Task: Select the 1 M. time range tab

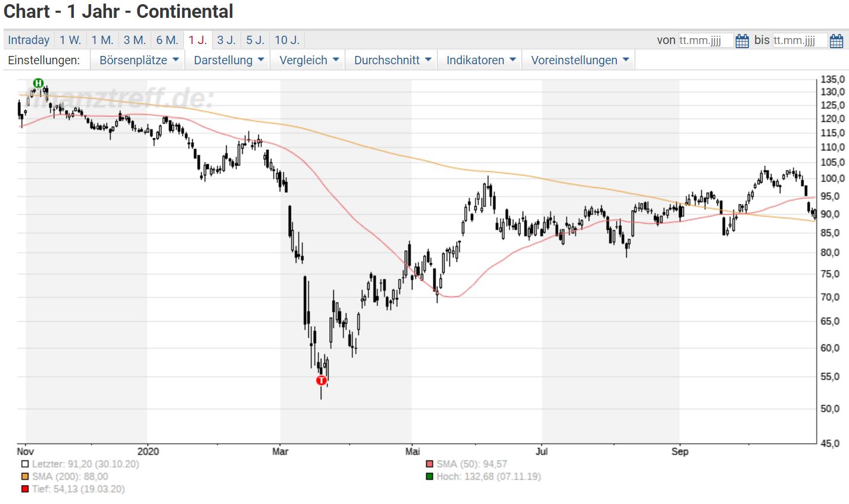Action: point(102,40)
